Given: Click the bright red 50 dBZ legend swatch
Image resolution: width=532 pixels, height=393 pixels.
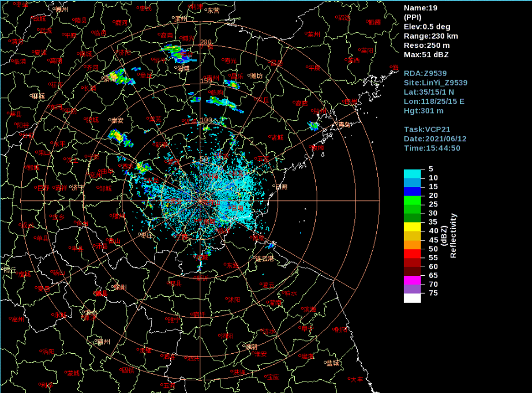Looking at the screenshot, I should (x=412, y=253).
